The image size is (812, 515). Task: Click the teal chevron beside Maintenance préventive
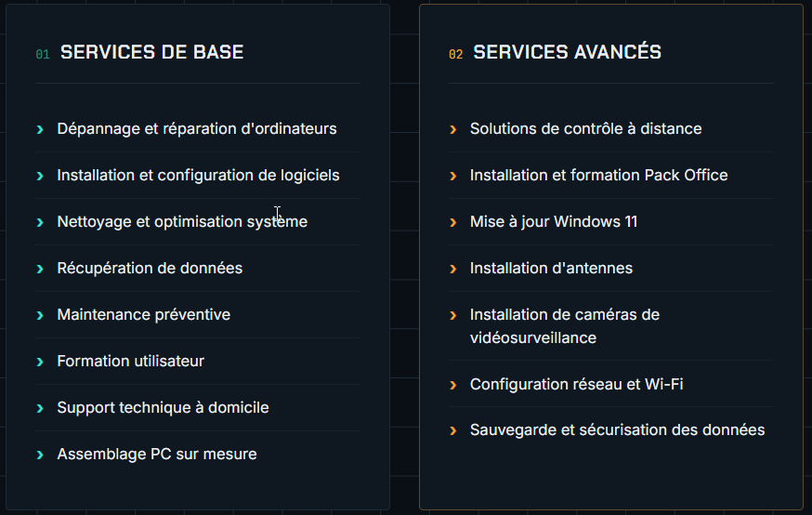pos(40,315)
